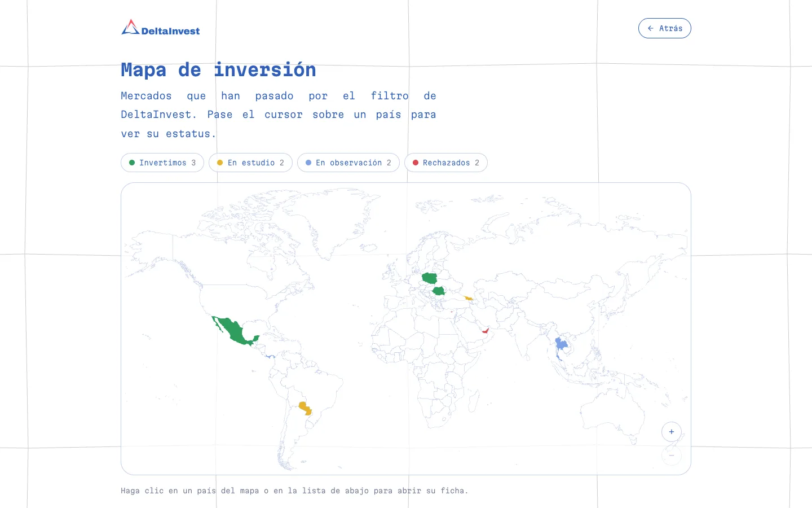The image size is (812, 508).
Task: Toggle the En estudio legend chip
Action: tap(250, 163)
